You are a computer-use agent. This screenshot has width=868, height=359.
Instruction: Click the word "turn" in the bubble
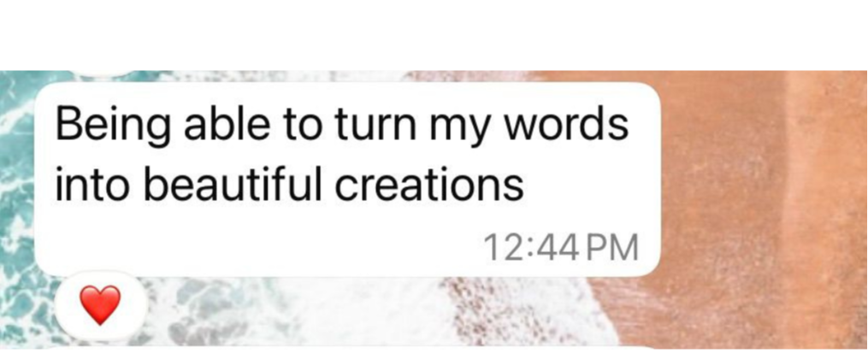pos(373,125)
